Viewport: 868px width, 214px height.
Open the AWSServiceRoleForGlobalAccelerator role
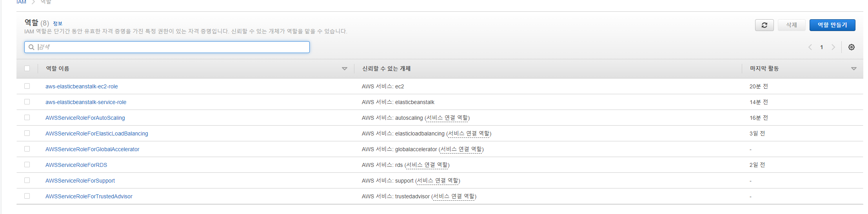point(92,149)
